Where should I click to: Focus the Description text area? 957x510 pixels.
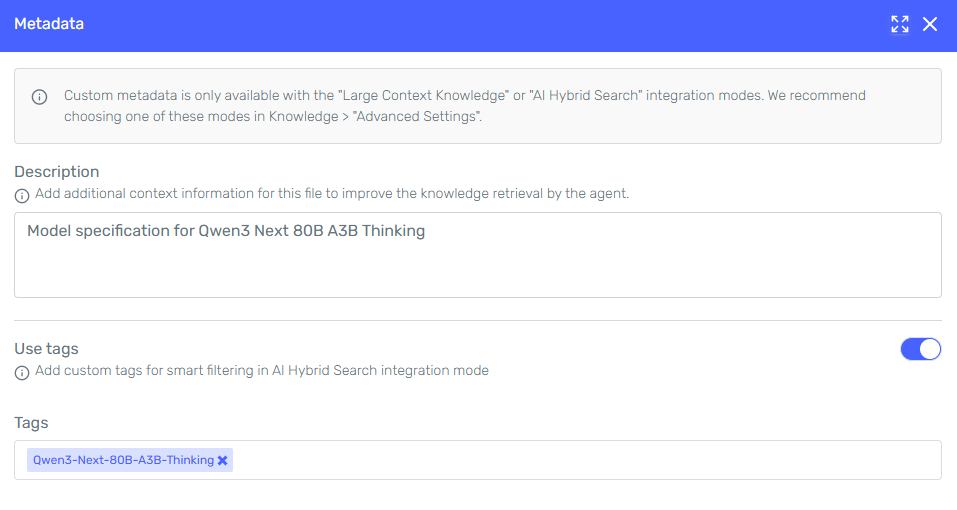pos(477,265)
